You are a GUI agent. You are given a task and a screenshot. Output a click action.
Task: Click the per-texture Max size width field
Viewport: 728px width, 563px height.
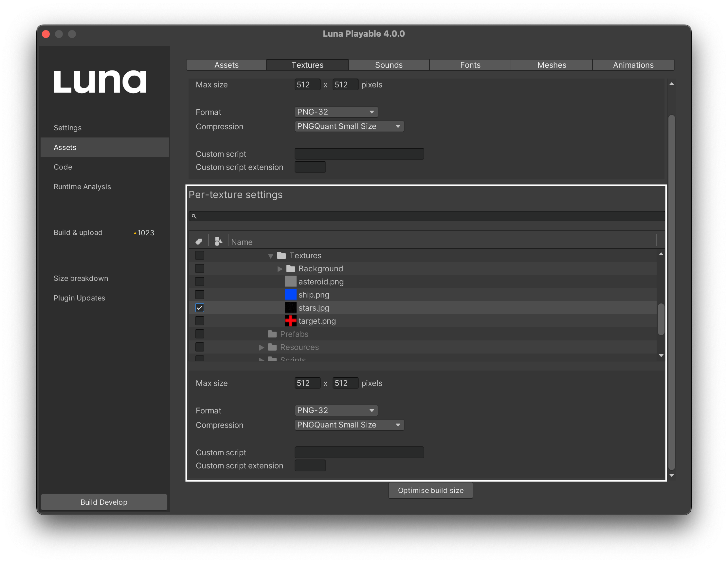307,383
